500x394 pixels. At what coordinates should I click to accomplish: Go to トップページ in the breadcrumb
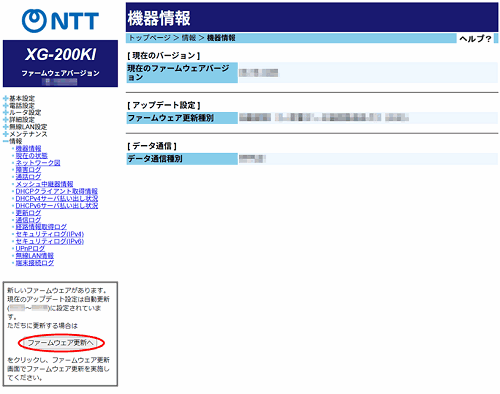click(150, 38)
